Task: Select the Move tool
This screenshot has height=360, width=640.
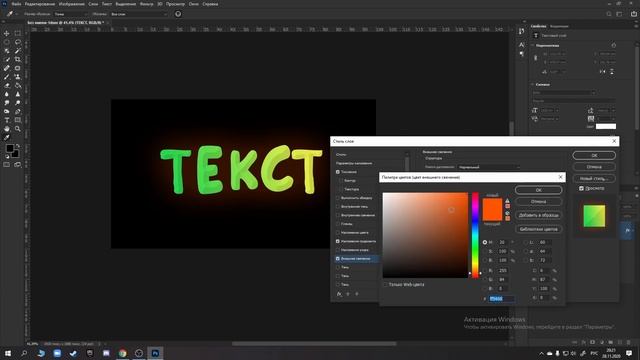Action: pos(7,33)
